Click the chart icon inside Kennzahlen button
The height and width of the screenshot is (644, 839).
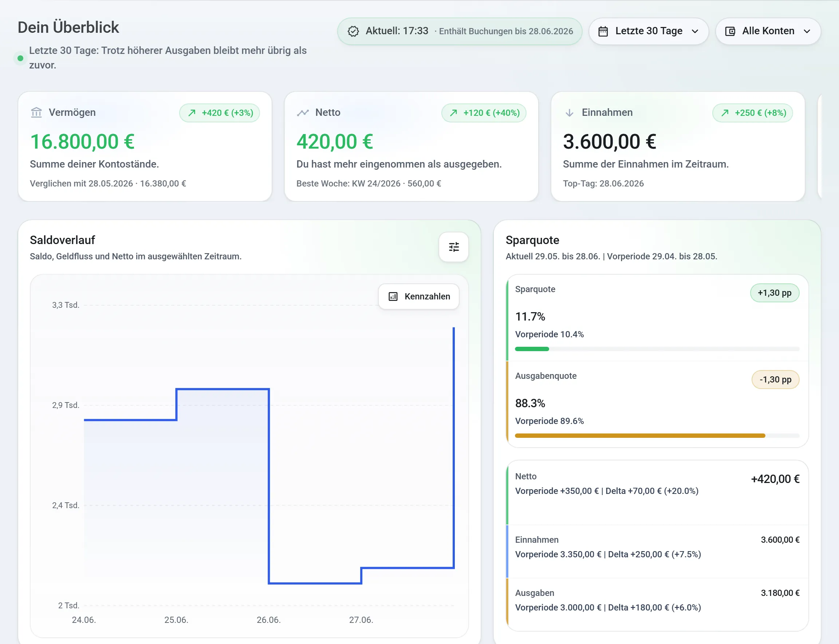pos(393,296)
